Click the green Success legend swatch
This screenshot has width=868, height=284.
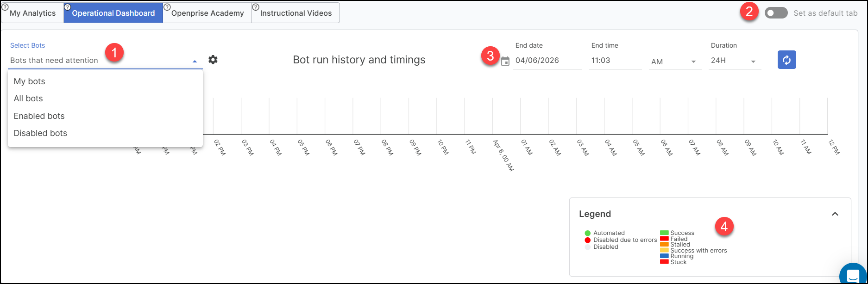pyautogui.click(x=664, y=233)
